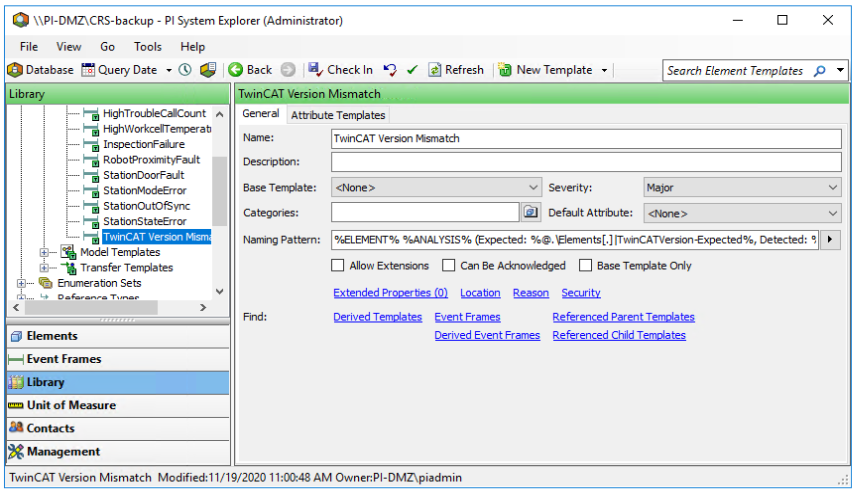Toggle the Base Template Only checkbox
This screenshot has height=492, width=856.
click(585, 265)
